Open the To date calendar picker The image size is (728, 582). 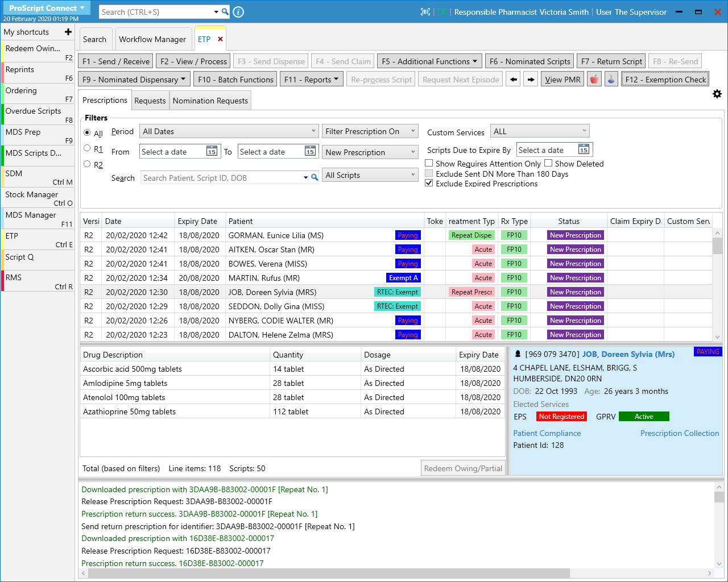pos(310,151)
